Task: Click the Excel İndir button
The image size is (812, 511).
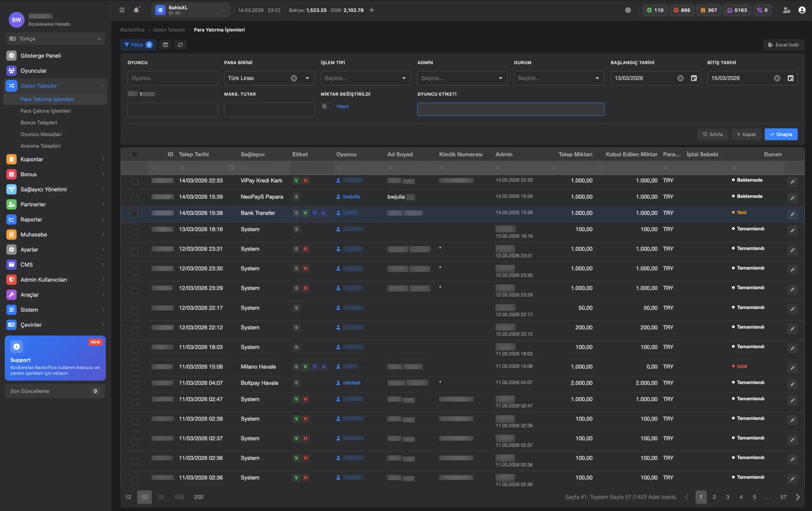Action: 783,45
